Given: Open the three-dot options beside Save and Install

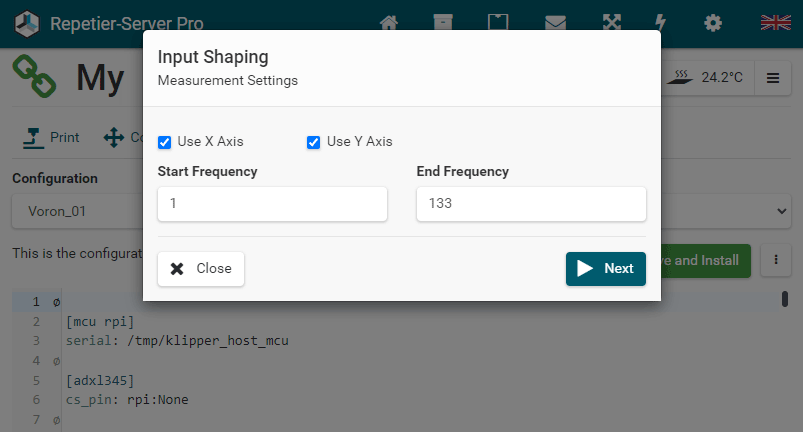Looking at the screenshot, I should [x=776, y=260].
